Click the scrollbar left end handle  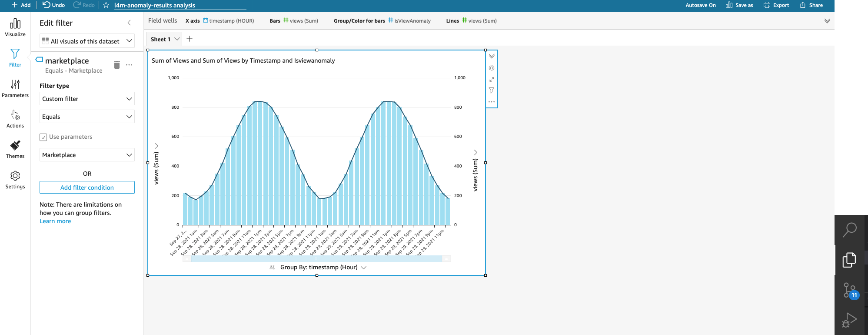[187, 258]
